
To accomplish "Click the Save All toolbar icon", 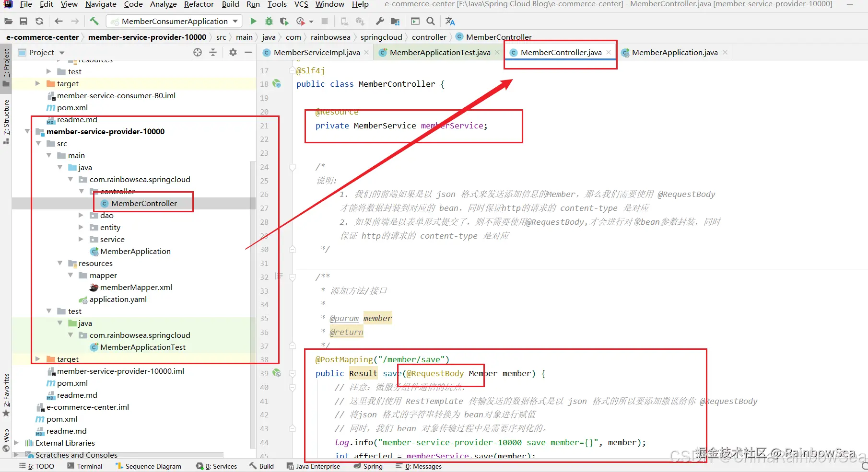I will (x=23, y=21).
